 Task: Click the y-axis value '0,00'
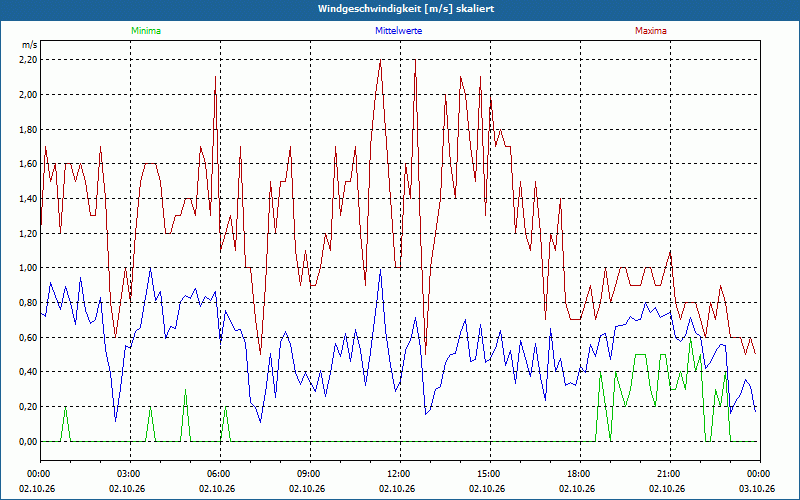tap(28, 441)
